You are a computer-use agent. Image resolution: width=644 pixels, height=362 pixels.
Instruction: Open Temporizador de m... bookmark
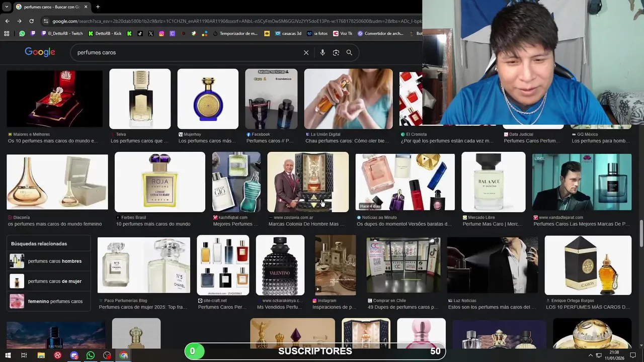tap(235, 34)
